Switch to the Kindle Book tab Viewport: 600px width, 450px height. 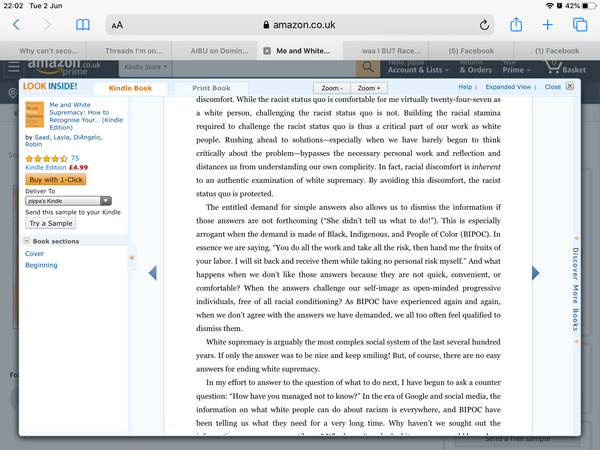point(130,88)
